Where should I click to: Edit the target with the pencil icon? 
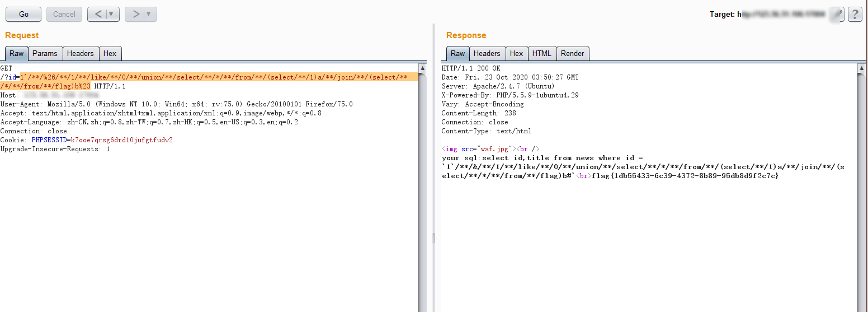837,14
